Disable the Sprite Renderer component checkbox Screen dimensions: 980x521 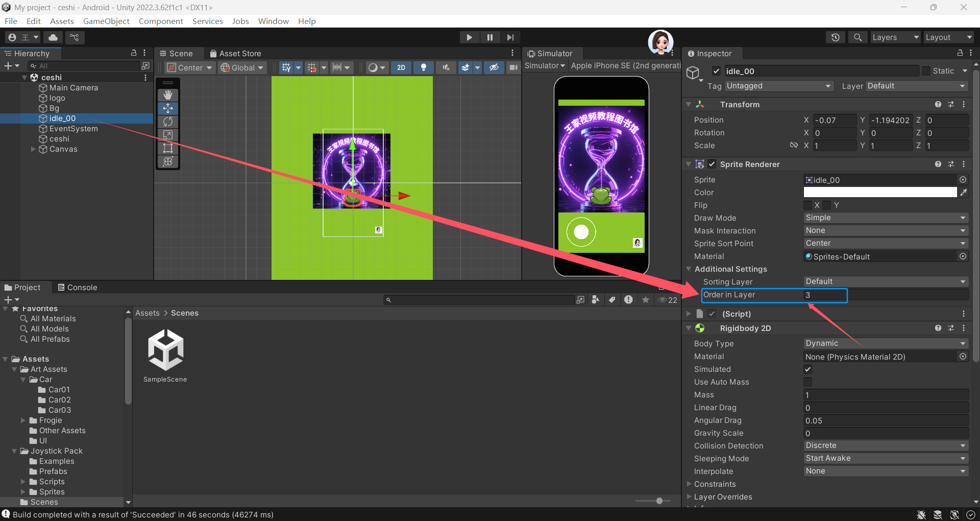tap(712, 164)
